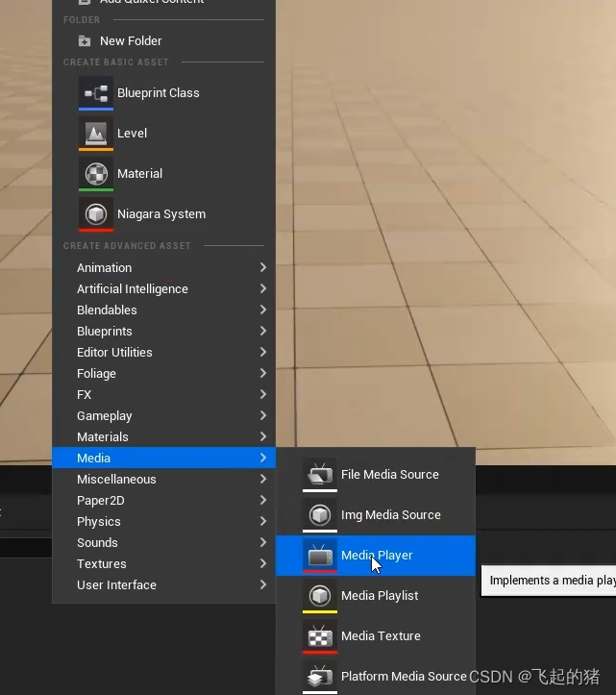
Task: Expand the Artificial Intelligence submenu arrow
Action: coord(263,288)
